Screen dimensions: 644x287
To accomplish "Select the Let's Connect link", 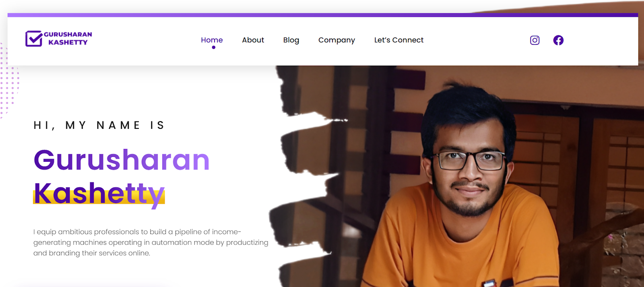I will click(399, 40).
